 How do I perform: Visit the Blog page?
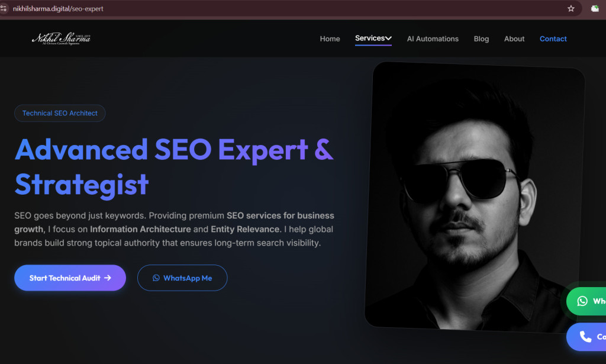[x=481, y=38]
